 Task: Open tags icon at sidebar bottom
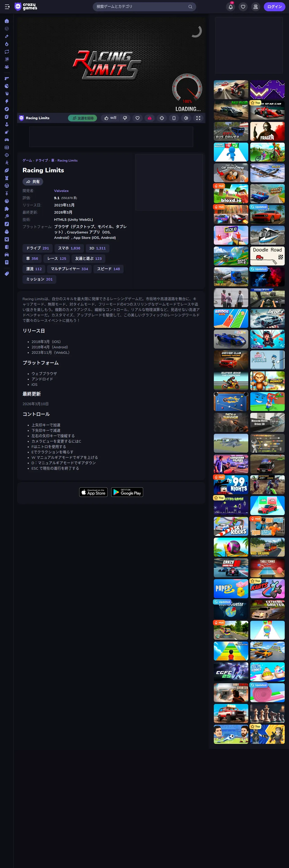pos(7,274)
